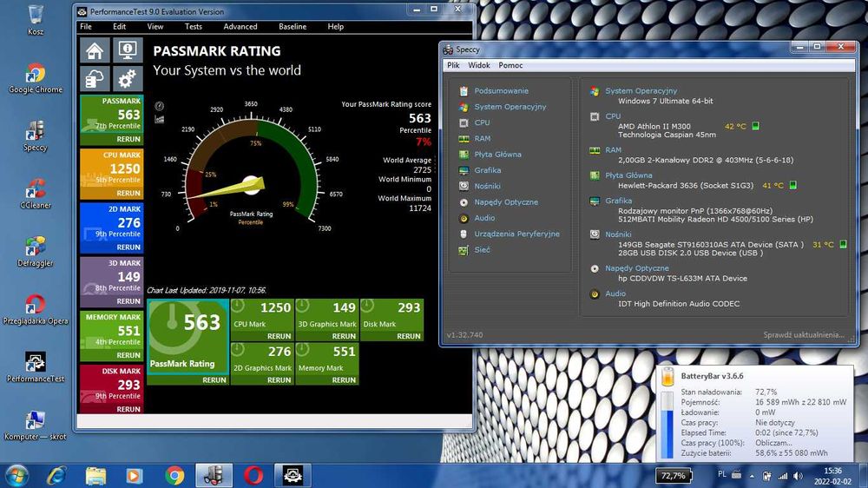Click the network signal tray icon
868x488 pixels.
click(783, 476)
